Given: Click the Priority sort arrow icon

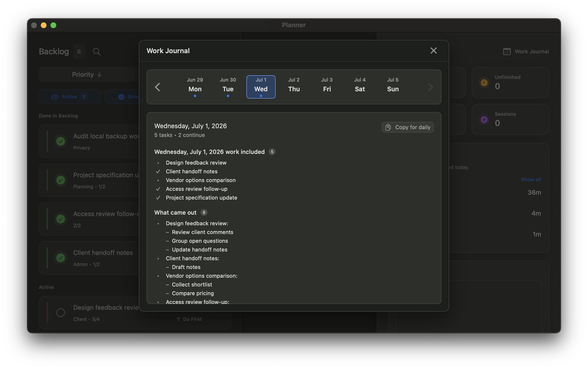Looking at the screenshot, I should (x=99, y=75).
